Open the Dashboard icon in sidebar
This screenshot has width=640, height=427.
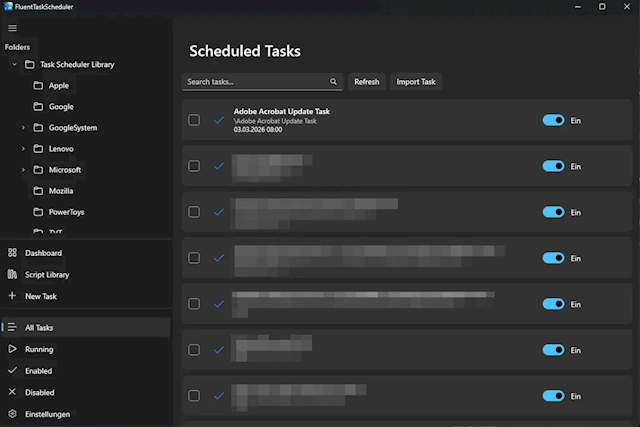click(x=12, y=253)
